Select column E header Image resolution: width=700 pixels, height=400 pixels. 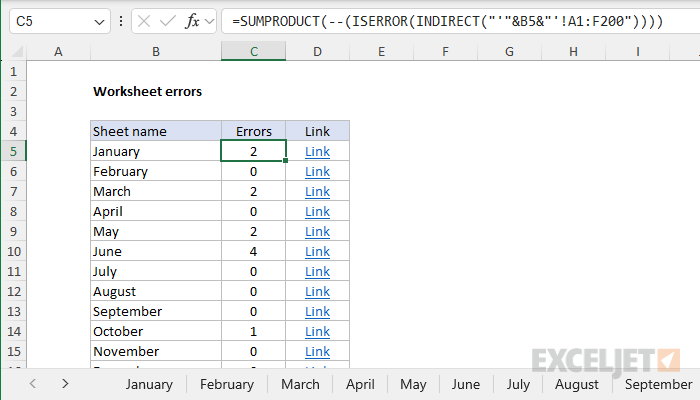click(381, 52)
